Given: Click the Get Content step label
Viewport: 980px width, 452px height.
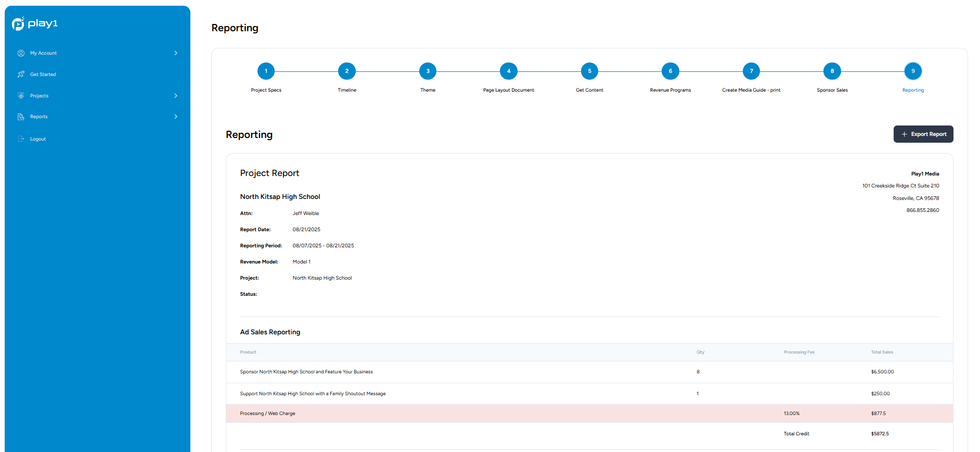Looking at the screenshot, I should coord(589,90).
